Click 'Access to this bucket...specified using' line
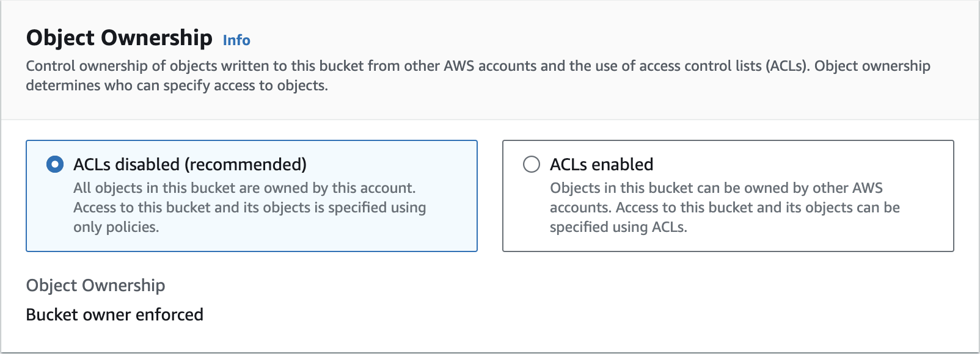 (x=249, y=208)
